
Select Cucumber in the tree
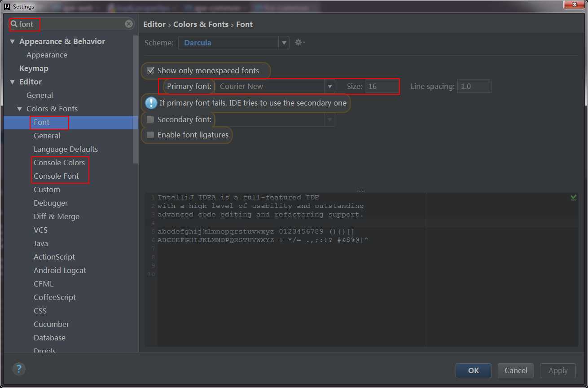tap(51, 324)
